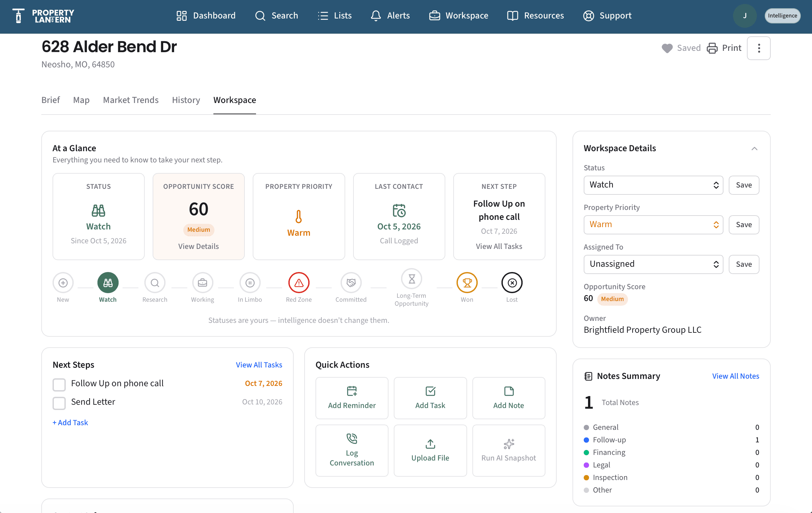The width and height of the screenshot is (812, 513).
Task: Click the Saved heart icon
Action: tap(667, 48)
